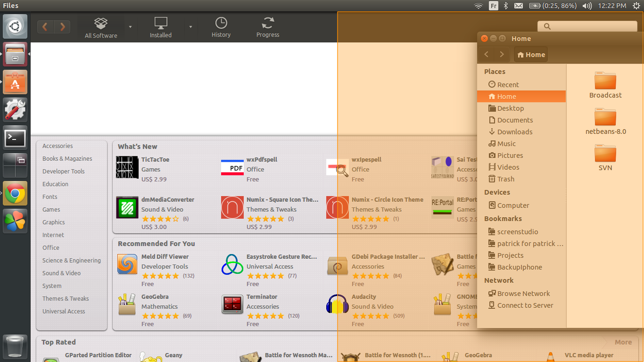Open Numix Circle Icon Theme icon

coord(338,207)
